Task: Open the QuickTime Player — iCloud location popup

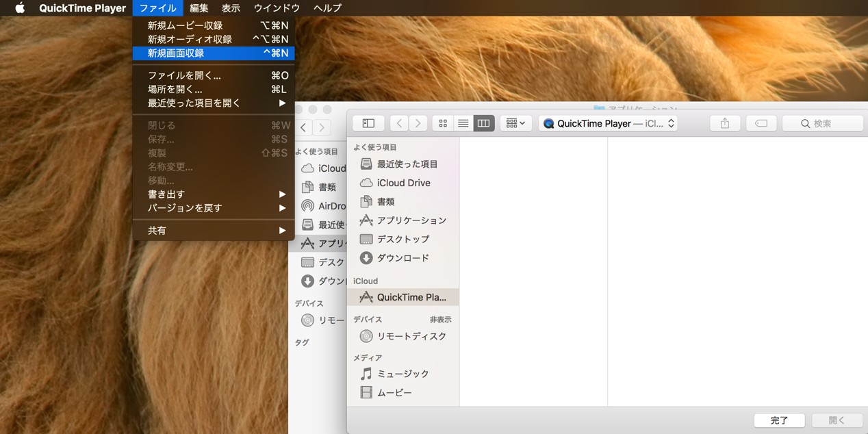Action: [608, 123]
